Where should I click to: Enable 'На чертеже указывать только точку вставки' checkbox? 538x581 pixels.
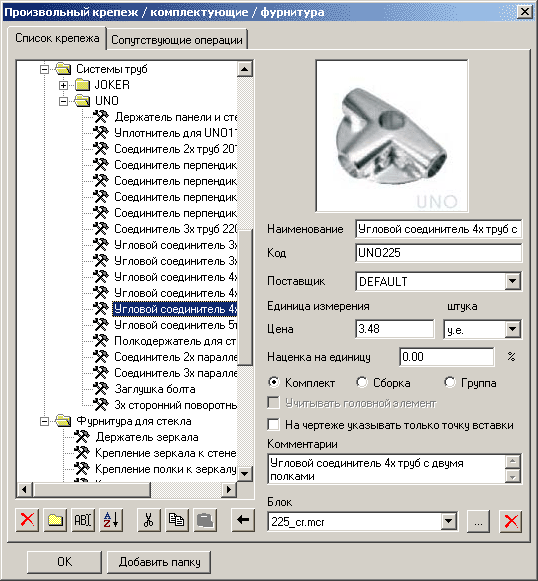pos(273,425)
